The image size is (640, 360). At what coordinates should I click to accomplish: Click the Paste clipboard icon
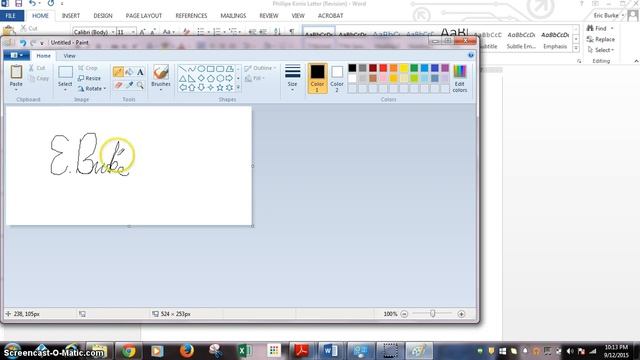pos(16,72)
